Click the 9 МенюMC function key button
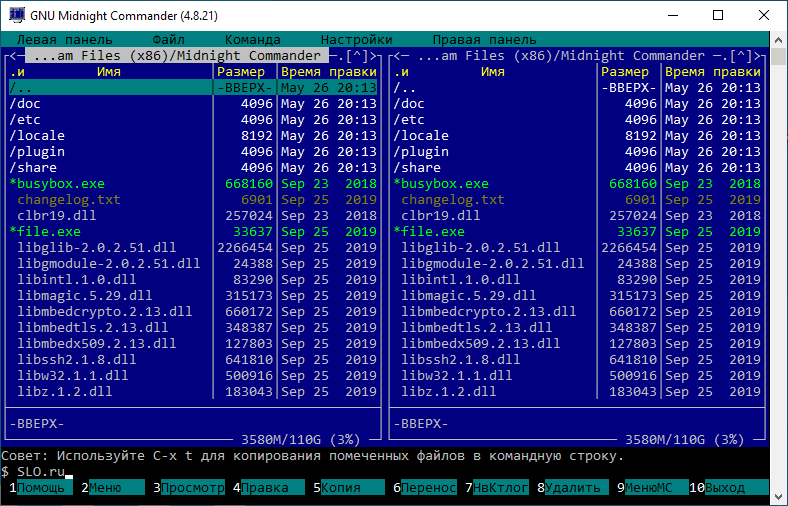 tap(652, 487)
